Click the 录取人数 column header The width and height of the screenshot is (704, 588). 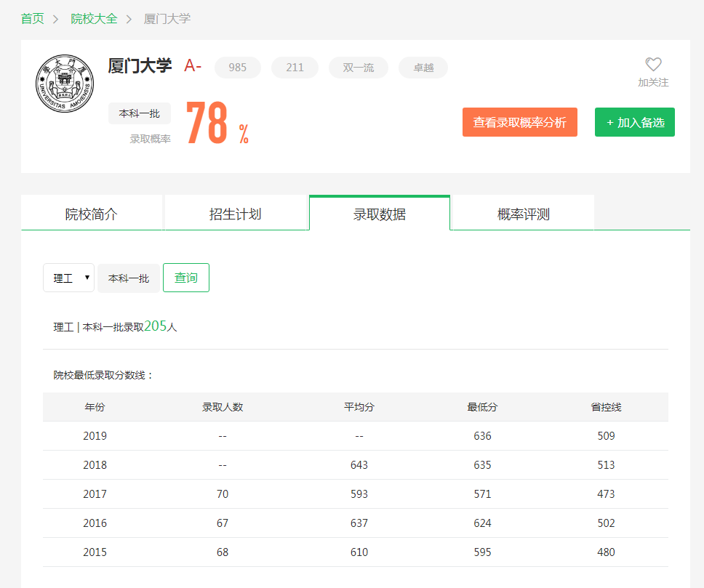click(223, 407)
